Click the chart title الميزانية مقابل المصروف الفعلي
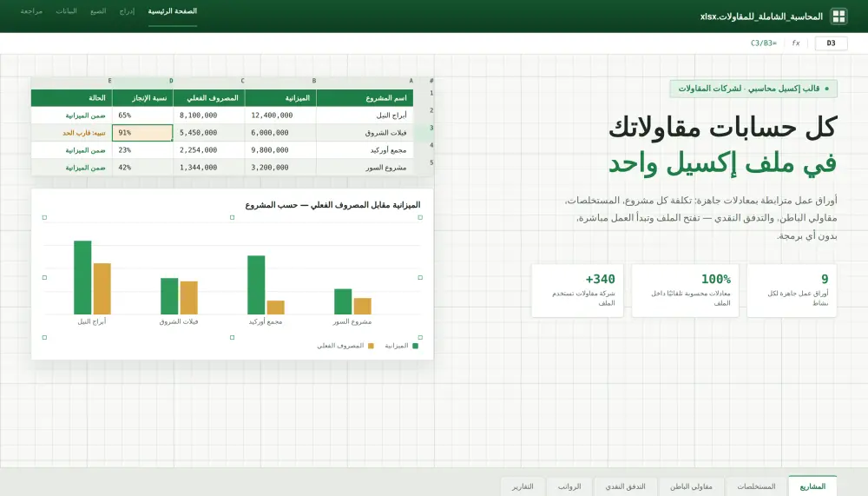The image size is (868, 496). (x=332, y=205)
